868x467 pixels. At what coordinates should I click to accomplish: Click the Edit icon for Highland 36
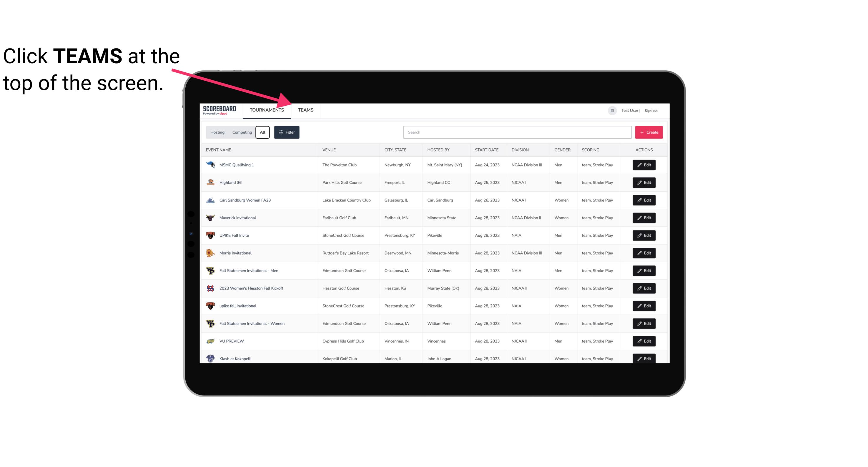tap(644, 182)
